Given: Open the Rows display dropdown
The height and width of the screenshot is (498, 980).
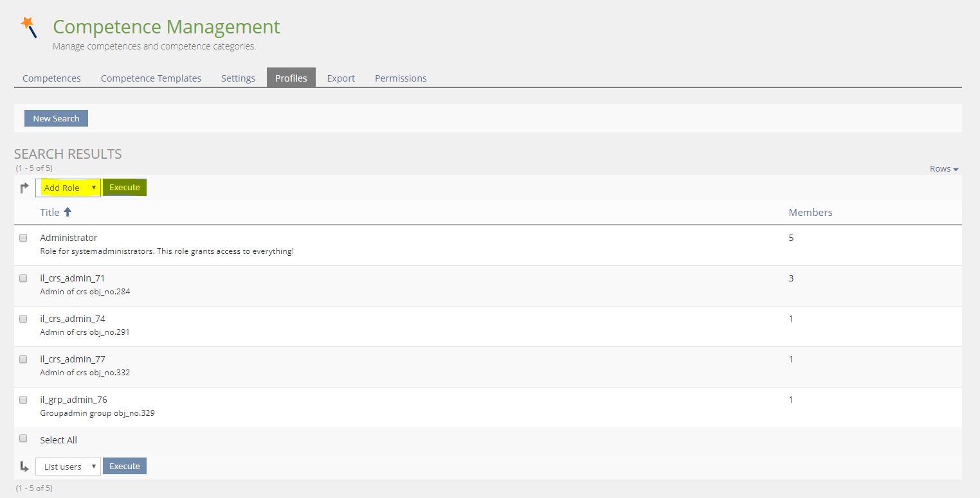Looking at the screenshot, I should (943, 169).
